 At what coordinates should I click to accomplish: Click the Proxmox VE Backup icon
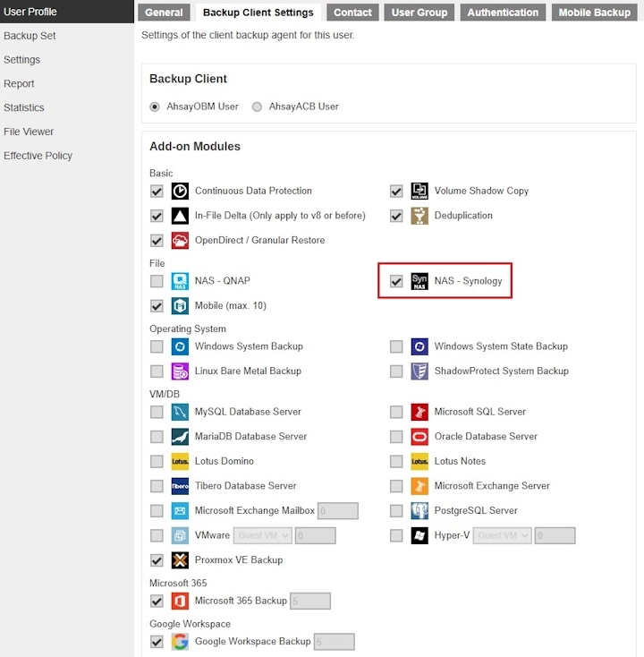(180, 560)
